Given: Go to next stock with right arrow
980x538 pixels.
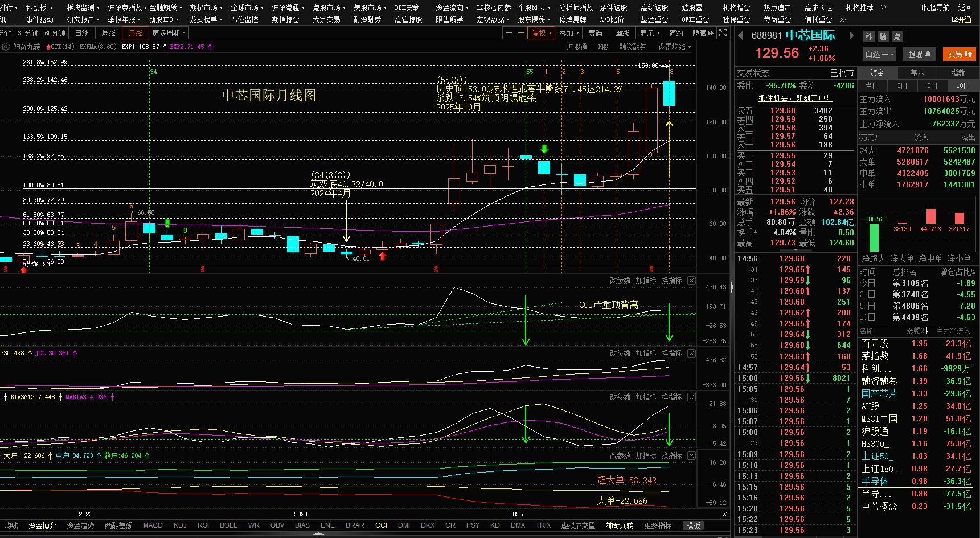Looking at the screenshot, I should 852,36.
